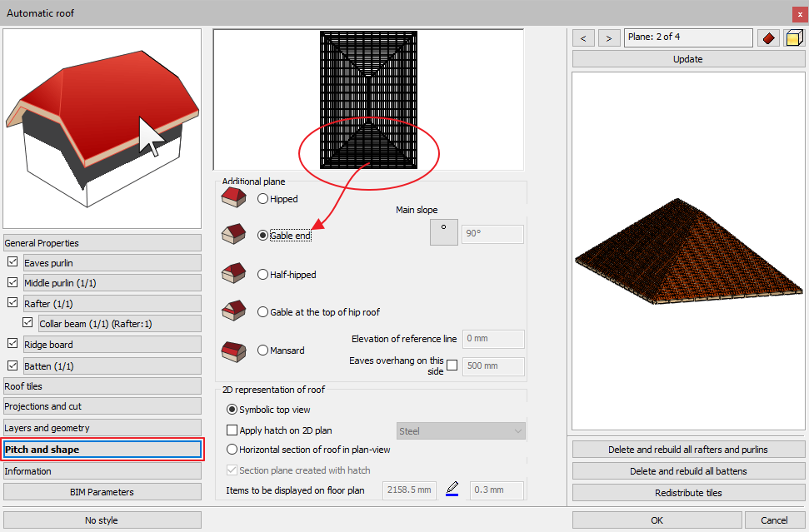The image size is (809, 532).
Task: Click Delete and rebuild all battens
Action: (687, 471)
